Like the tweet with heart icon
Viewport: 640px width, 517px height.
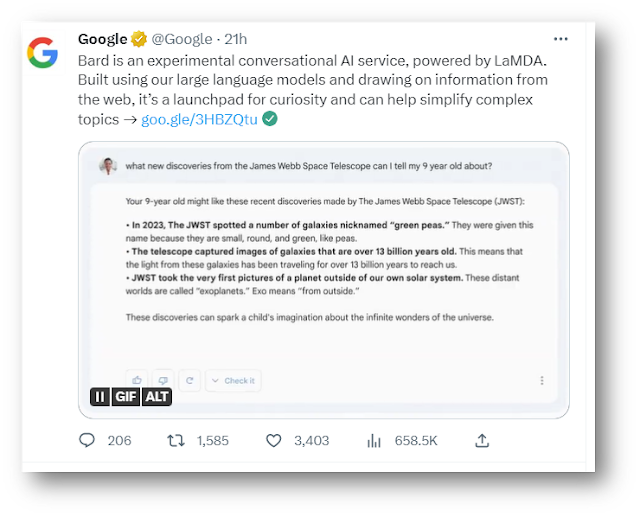[274, 440]
